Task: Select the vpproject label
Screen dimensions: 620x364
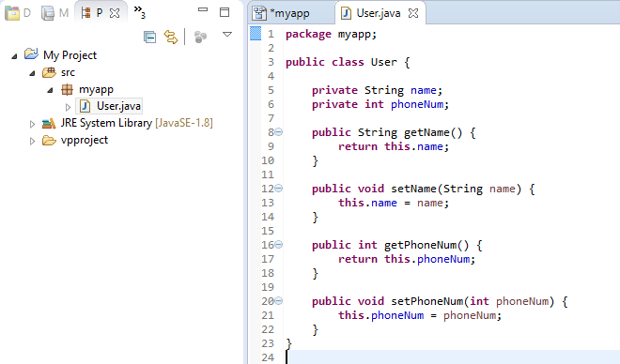Action: [85, 140]
